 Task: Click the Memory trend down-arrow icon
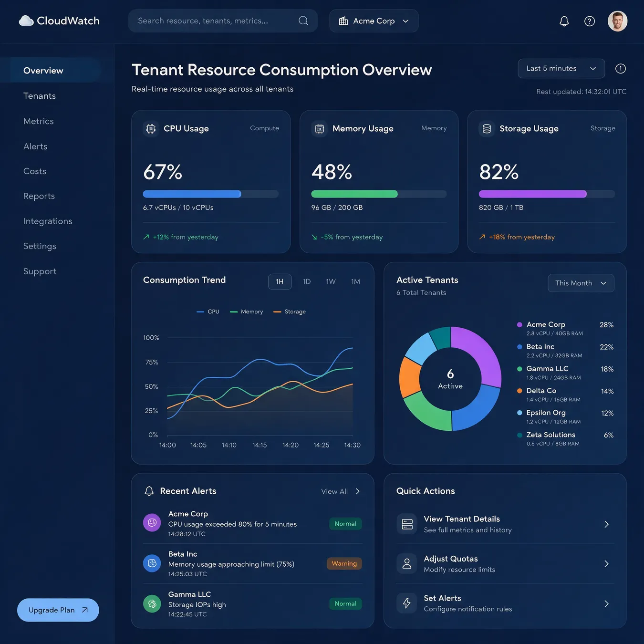point(314,237)
